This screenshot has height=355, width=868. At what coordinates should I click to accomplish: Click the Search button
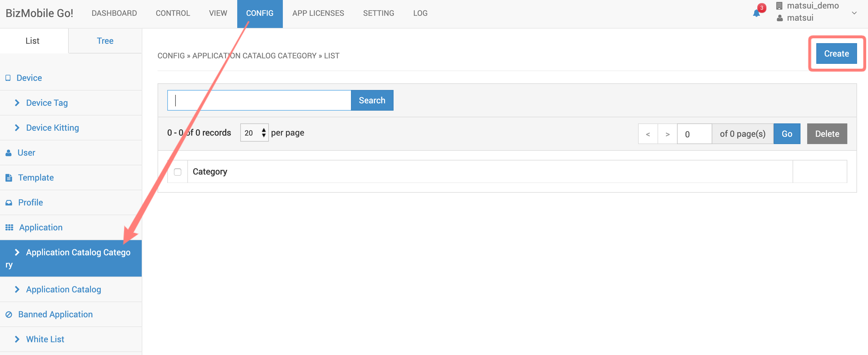(372, 100)
